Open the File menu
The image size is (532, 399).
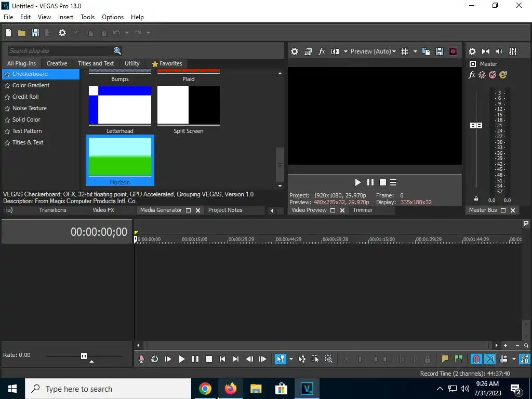8,17
